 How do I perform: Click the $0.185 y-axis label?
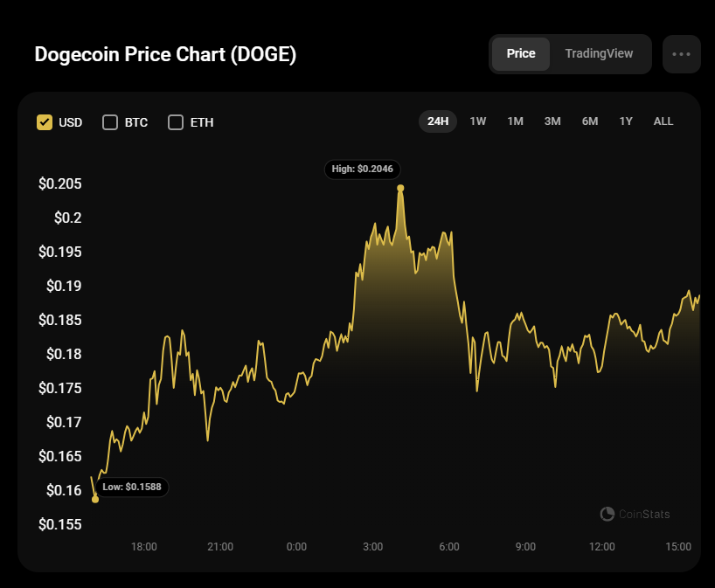point(60,320)
